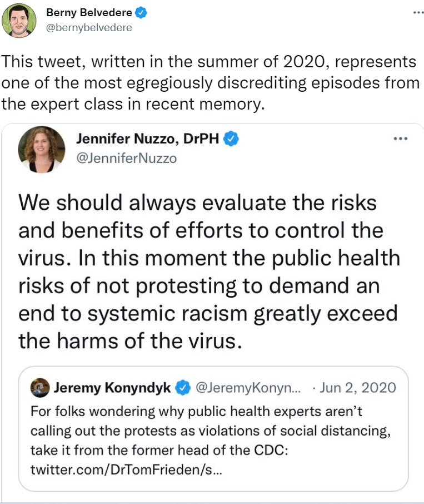Viewport: 424px width, 504px height.
Task: Click Berny Belvedere's verified badge
Action: tap(141, 13)
